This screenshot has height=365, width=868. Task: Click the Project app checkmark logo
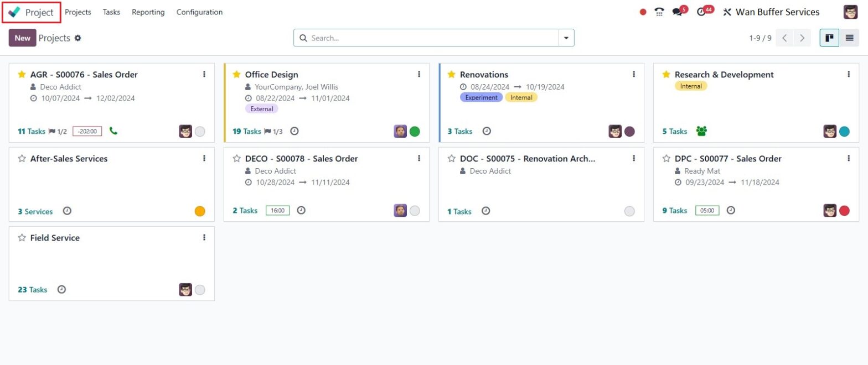[15, 12]
